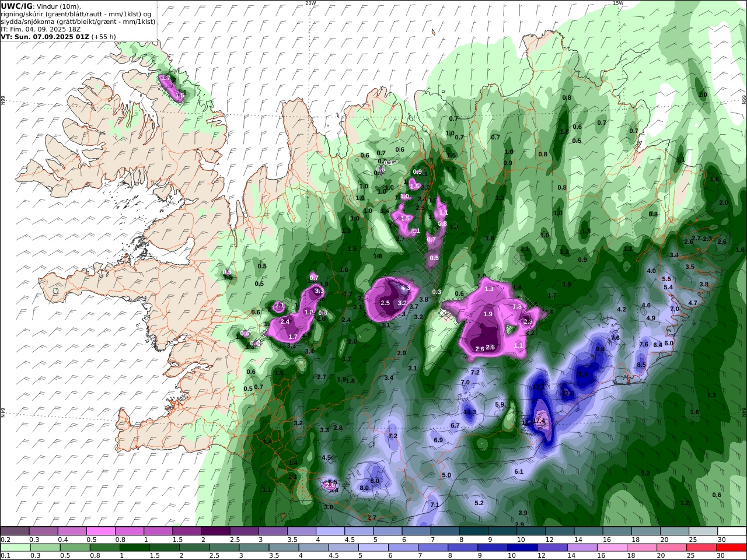Click the pale green 0.1 rain legend swatch
Image resolution: width=747 pixels, height=560 pixels.
pyautogui.click(x=15, y=548)
